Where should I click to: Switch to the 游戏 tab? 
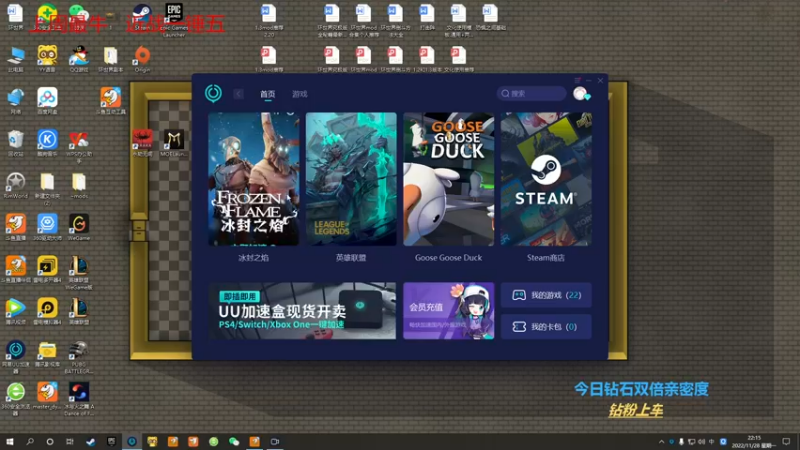click(x=299, y=94)
